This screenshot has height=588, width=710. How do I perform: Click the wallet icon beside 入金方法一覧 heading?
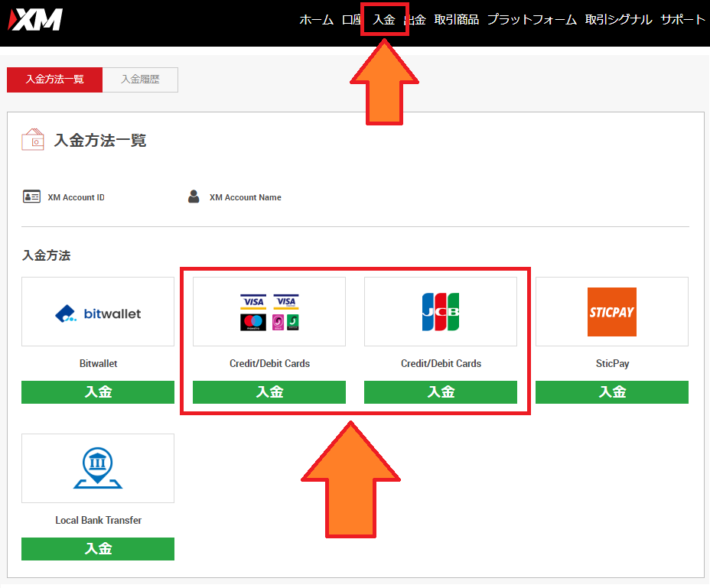tap(33, 139)
